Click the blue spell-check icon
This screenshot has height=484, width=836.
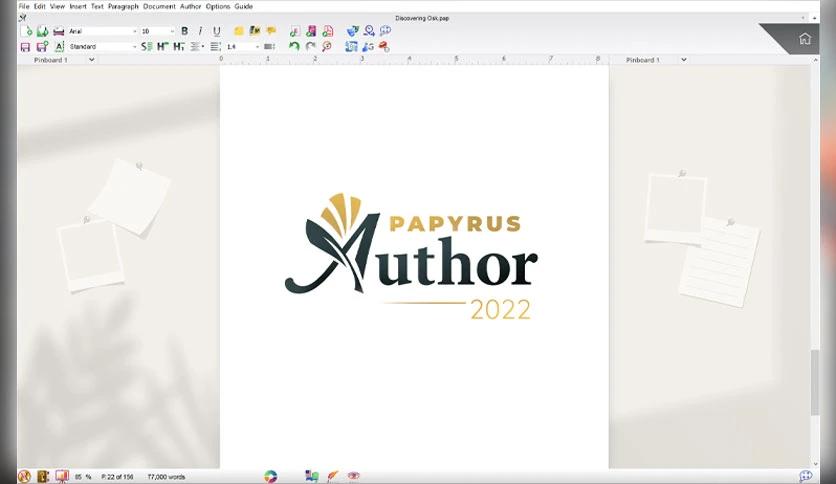pyautogui.click(x=352, y=31)
